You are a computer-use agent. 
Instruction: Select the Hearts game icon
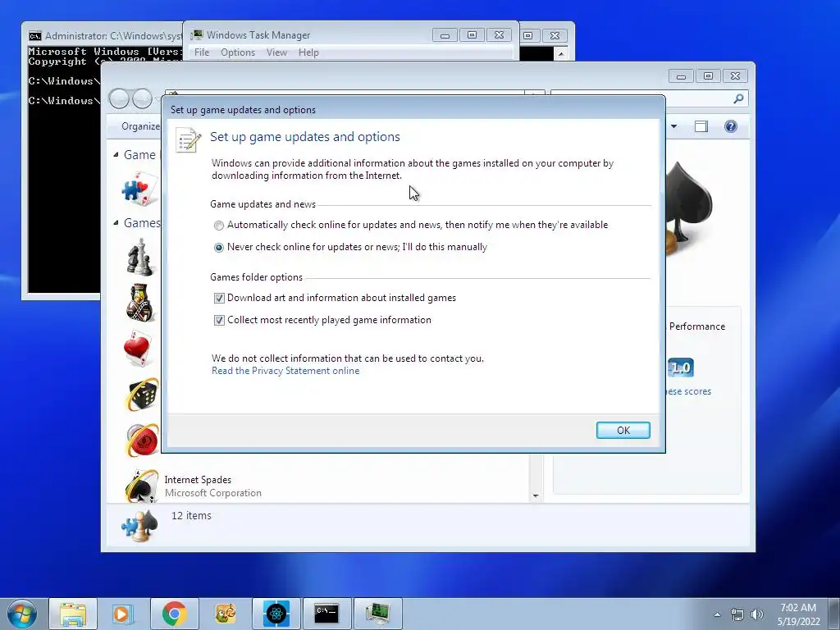tap(138, 349)
